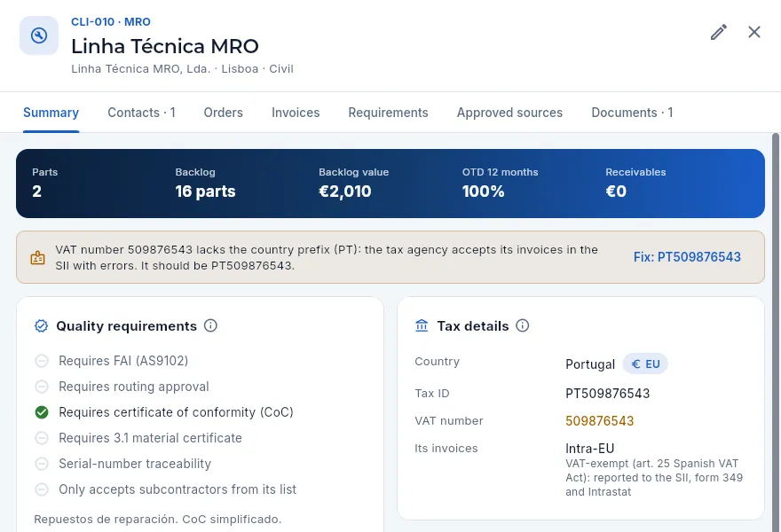Toggle Requires 3.1 material certificate indicator
The image size is (781, 532).
point(42,438)
